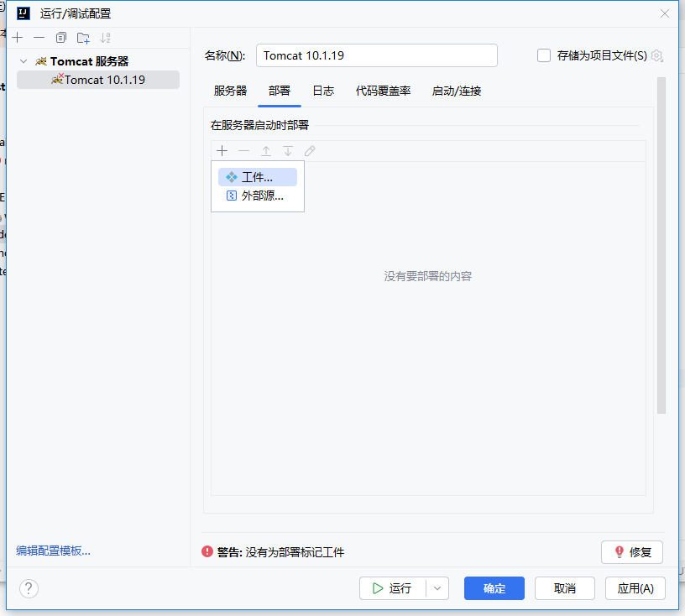Add a new run configuration with the plus icon
Viewport: 685px width, 616px height.
click(17, 37)
